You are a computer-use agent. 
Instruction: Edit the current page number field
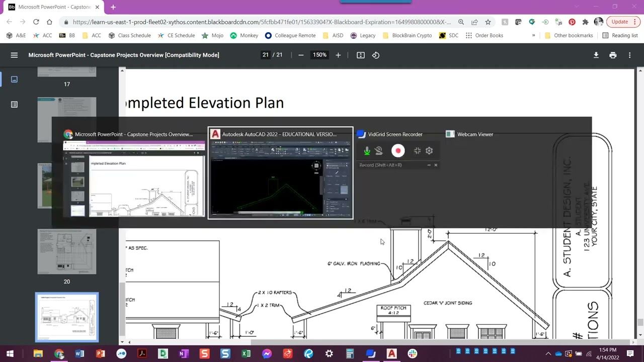pyautogui.click(x=266, y=55)
